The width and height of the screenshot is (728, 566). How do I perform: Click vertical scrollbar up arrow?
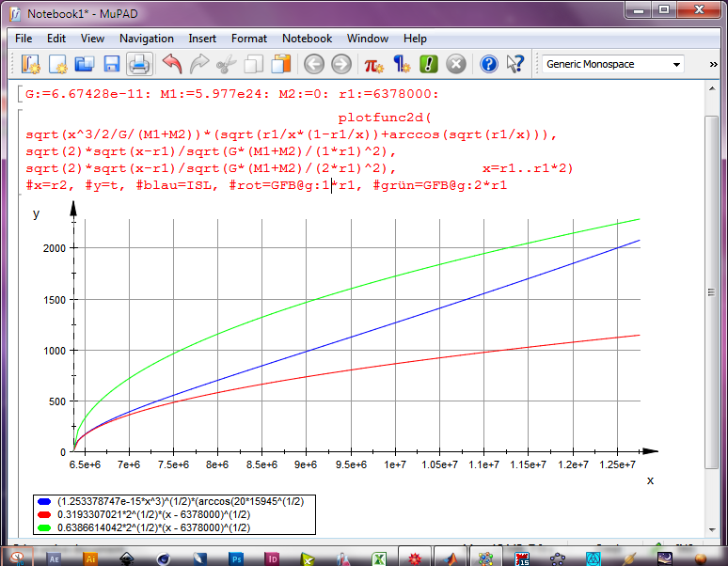tap(712, 88)
